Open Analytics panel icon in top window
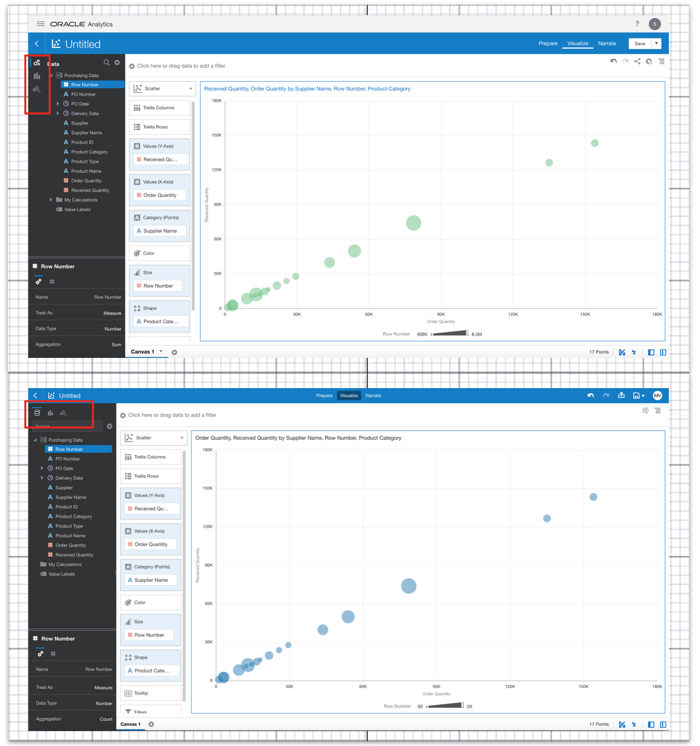 pos(37,89)
